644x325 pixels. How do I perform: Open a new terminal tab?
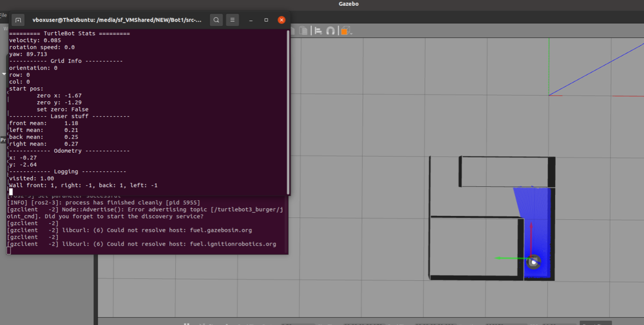[18, 20]
